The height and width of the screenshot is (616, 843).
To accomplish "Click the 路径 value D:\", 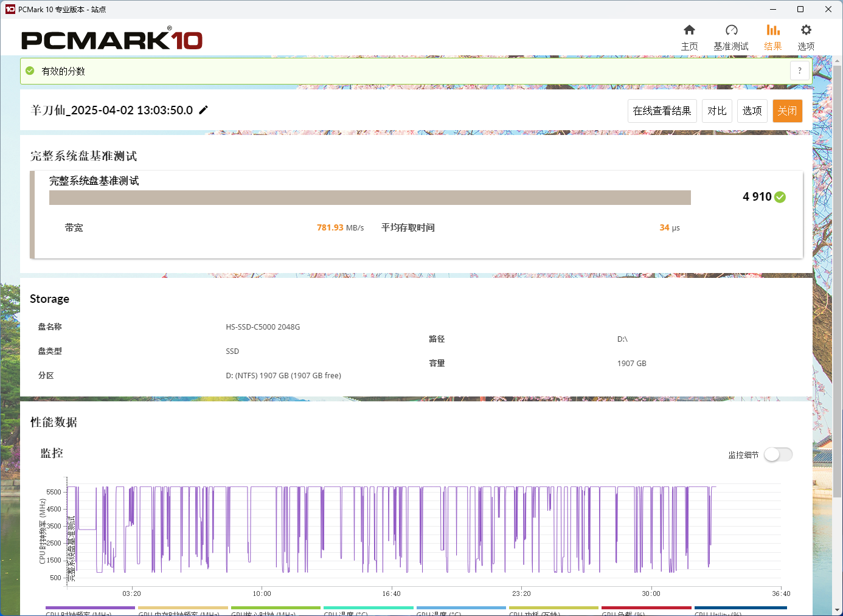I will click(x=622, y=339).
